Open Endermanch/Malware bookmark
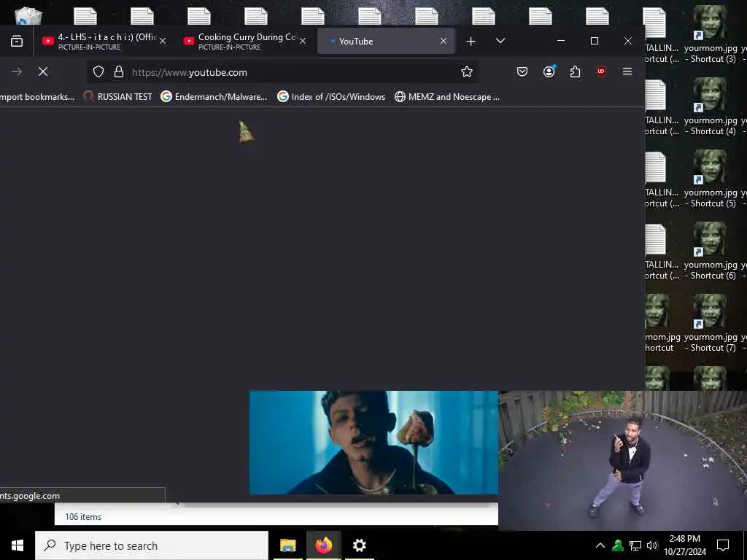Viewport: 747px width, 560px height. 214,97
